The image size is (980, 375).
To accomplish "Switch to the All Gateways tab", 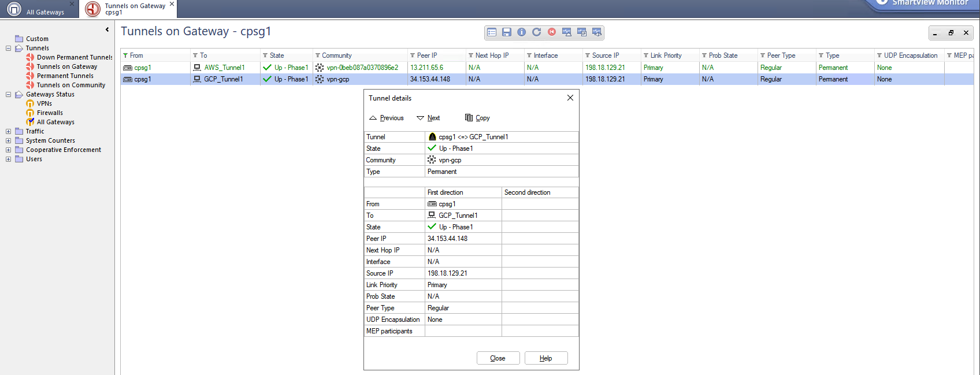I will pyautogui.click(x=44, y=12).
